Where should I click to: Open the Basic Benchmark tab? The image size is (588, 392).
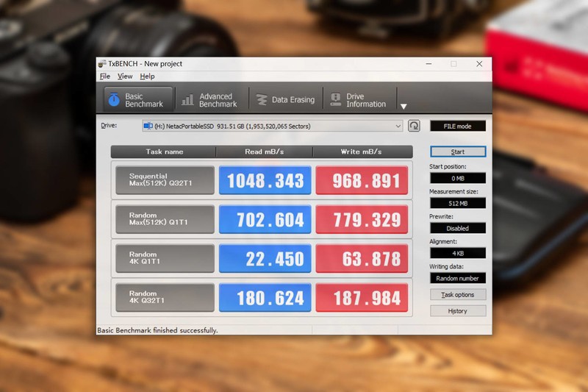(138, 100)
